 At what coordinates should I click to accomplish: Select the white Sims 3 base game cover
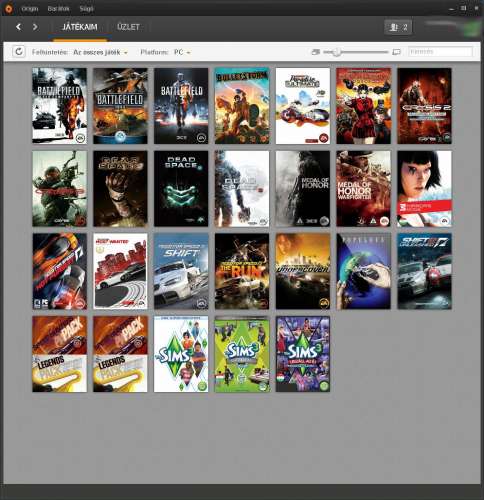pyautogui.click(x=181, y=354)
